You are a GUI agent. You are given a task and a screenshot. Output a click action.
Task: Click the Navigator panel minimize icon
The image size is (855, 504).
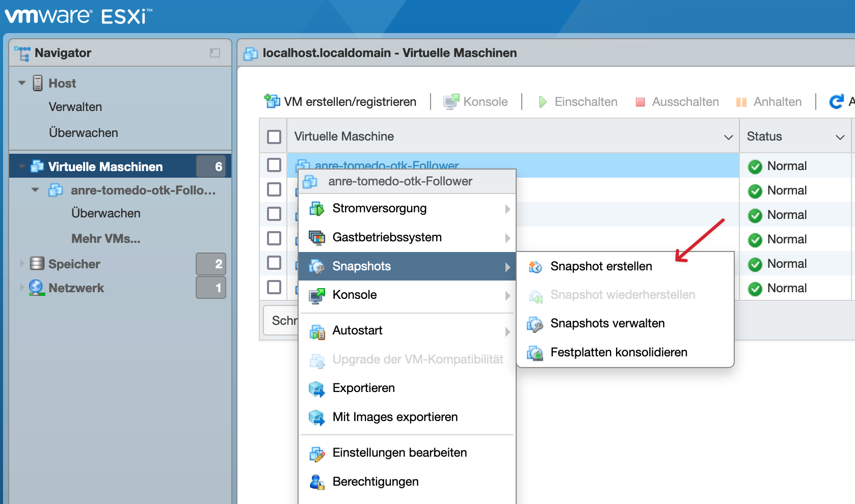point(215,53)
